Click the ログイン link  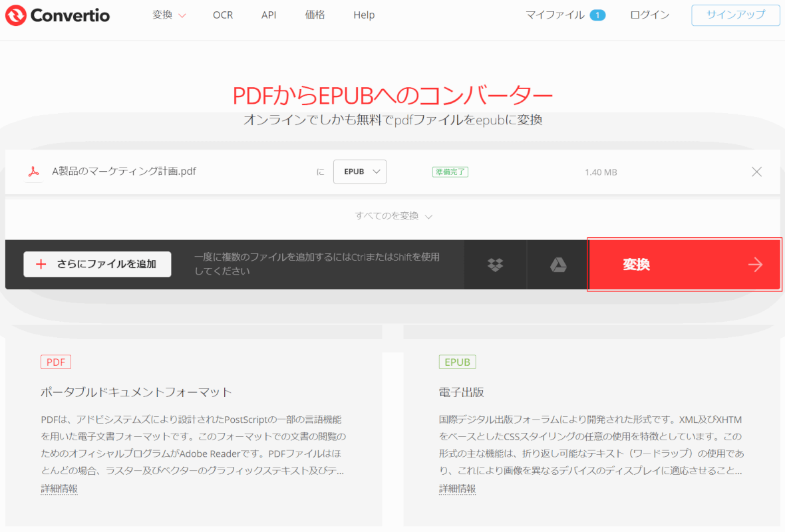[x=649, y=15]
